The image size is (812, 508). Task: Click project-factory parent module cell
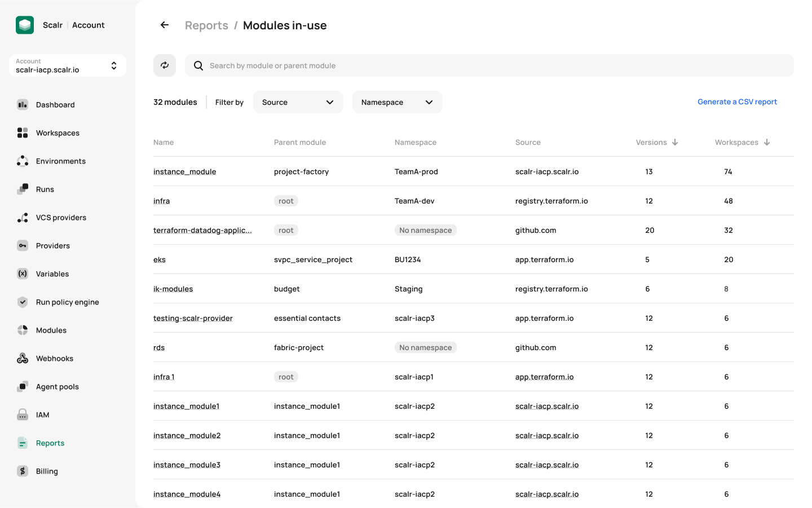301,171
